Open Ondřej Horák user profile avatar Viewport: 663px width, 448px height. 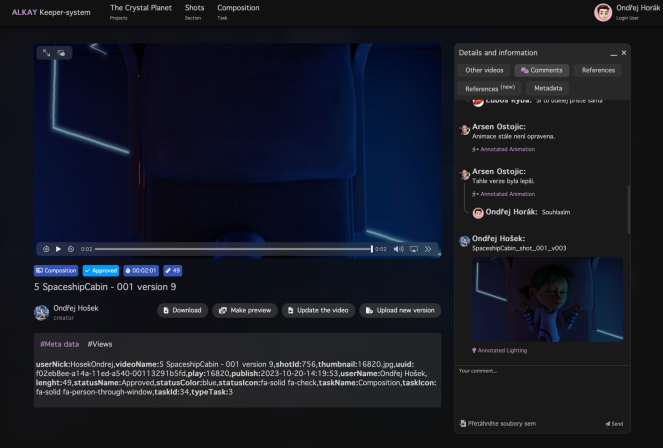point(603,12)
